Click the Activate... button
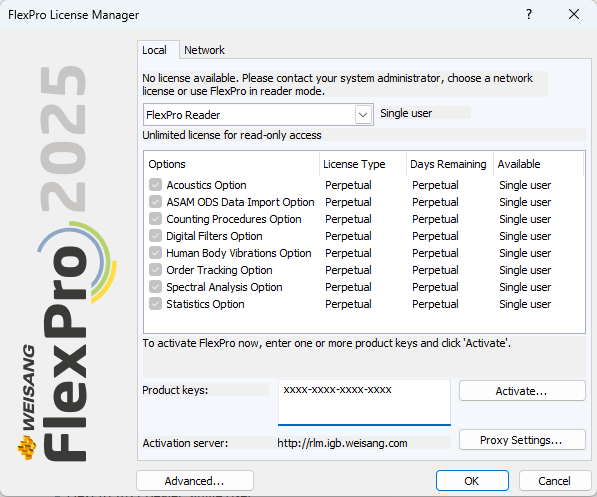Image resolution: width=597 pixels, height=497 pixels. (x=522, y=391)
